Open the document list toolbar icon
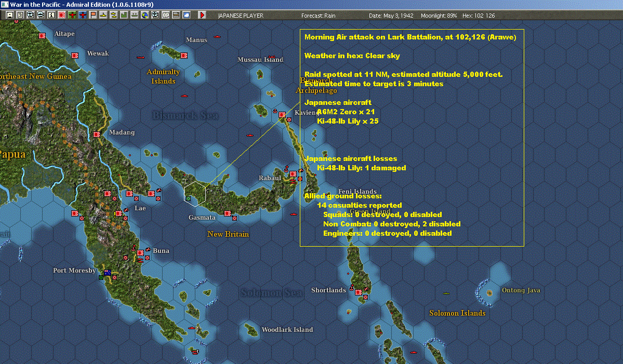Viewport: 623px width, 364px height. [x=20, y=15]
